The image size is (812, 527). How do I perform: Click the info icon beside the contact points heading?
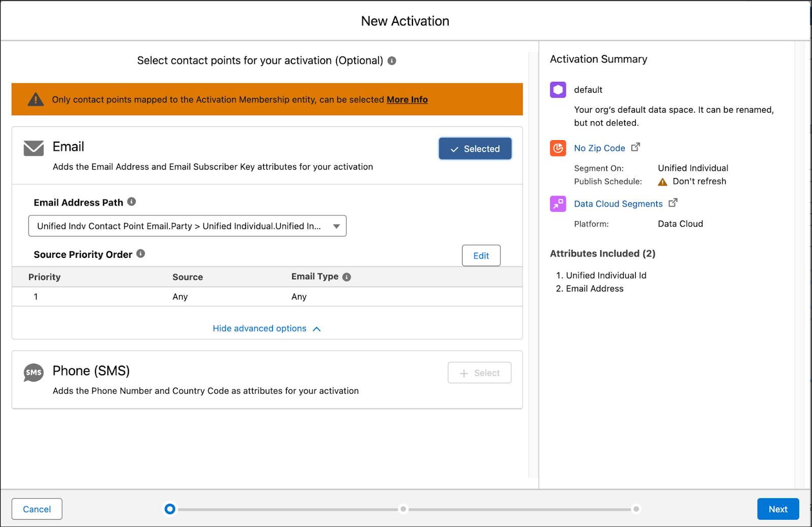coord(391,60)
